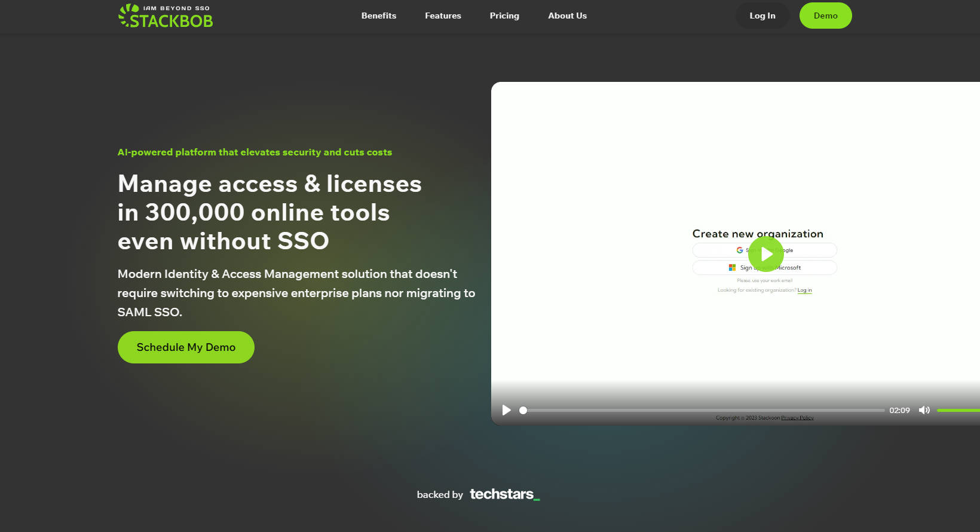Mute the video using the speaker icon
Image resolution: width=980 pixels, height=532 pixels.
pyautogui.click(x=924, y=410)
